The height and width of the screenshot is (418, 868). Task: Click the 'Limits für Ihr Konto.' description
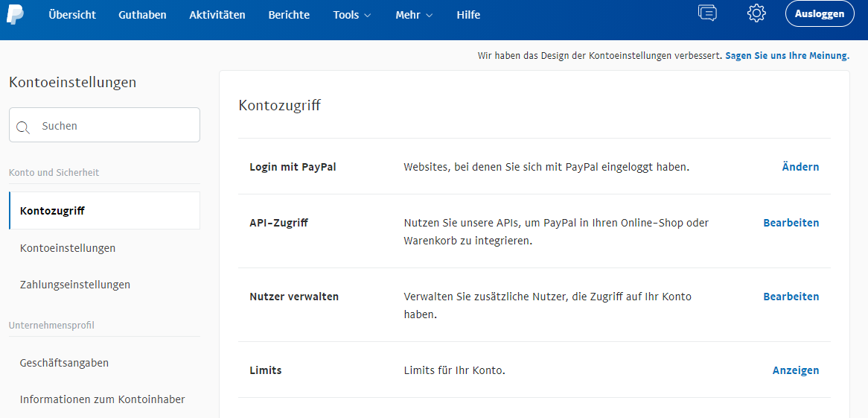455,370
